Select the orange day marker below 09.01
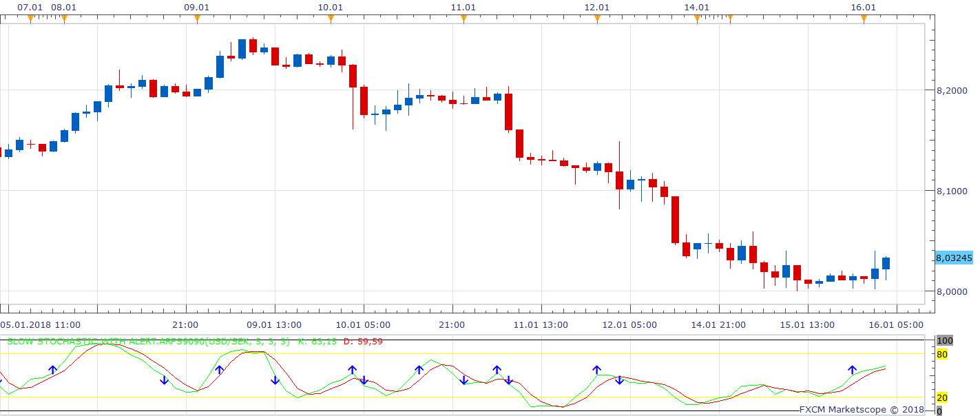The height and width of the screenshot is (416, 980). (197, 19)
